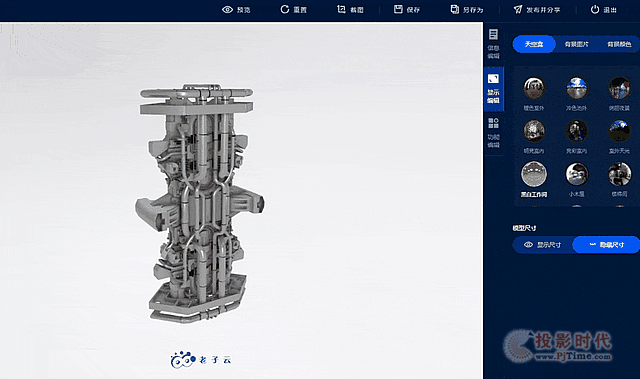This screenshot has width=640, height=379.
Task: Click the 发布并分享 paper plane icon
Action: pyautogui.click(x=518, y=9)
